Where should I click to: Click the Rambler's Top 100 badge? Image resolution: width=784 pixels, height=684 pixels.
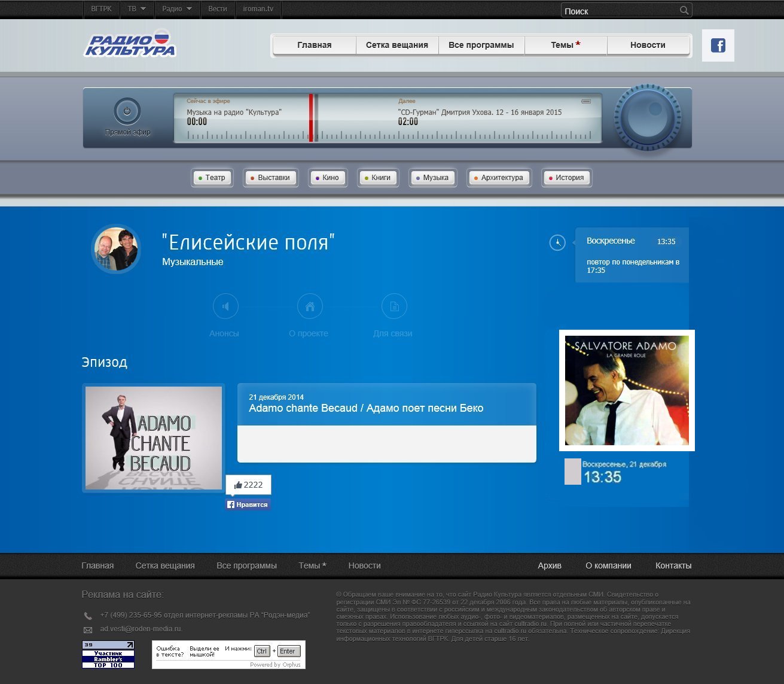point(108,654)
